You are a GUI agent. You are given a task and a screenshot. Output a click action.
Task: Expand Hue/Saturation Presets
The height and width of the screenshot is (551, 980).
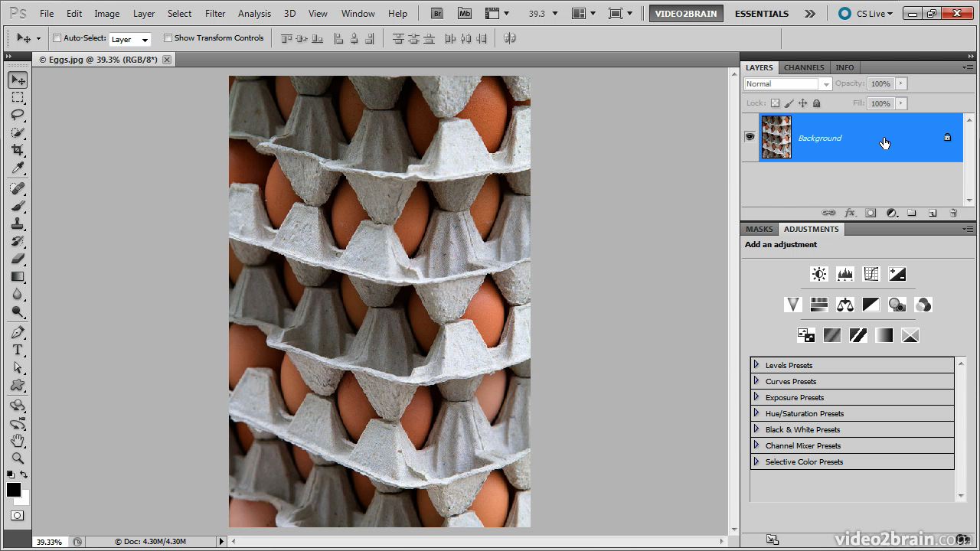click(x=756, y=413)
